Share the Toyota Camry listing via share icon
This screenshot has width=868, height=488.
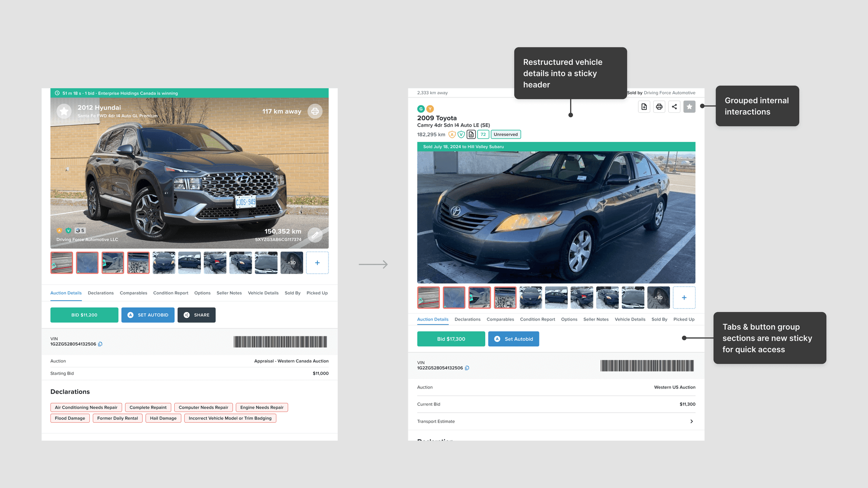(x=674, y=107)
